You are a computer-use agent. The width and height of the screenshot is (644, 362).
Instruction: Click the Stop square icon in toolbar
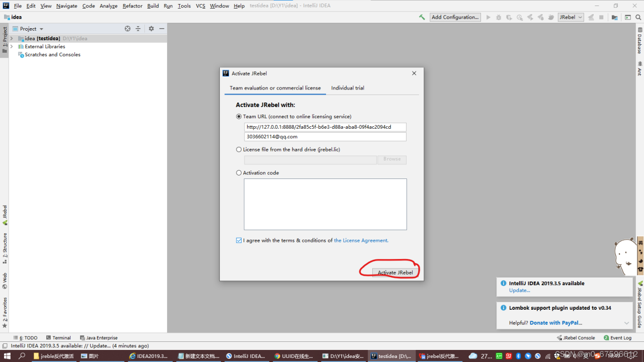coord(601,17)
